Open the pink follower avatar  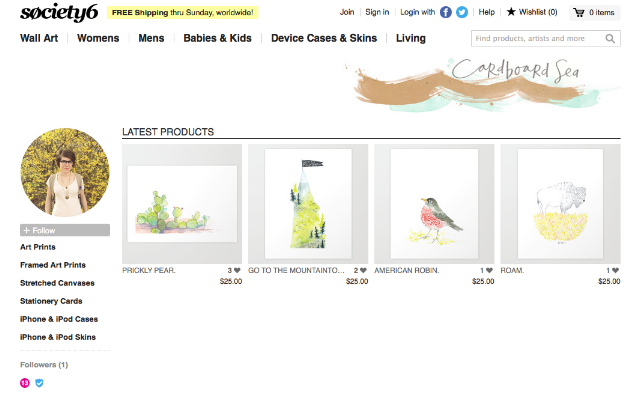[25, 383]
